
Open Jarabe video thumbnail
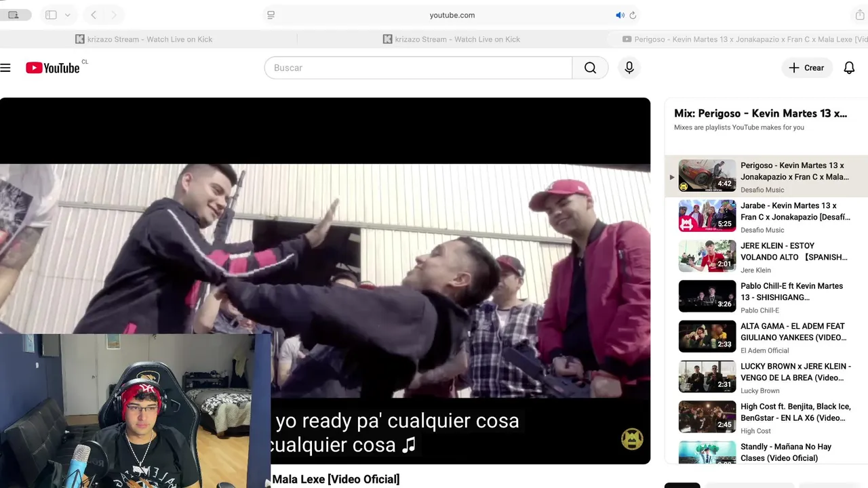[707, 216]
